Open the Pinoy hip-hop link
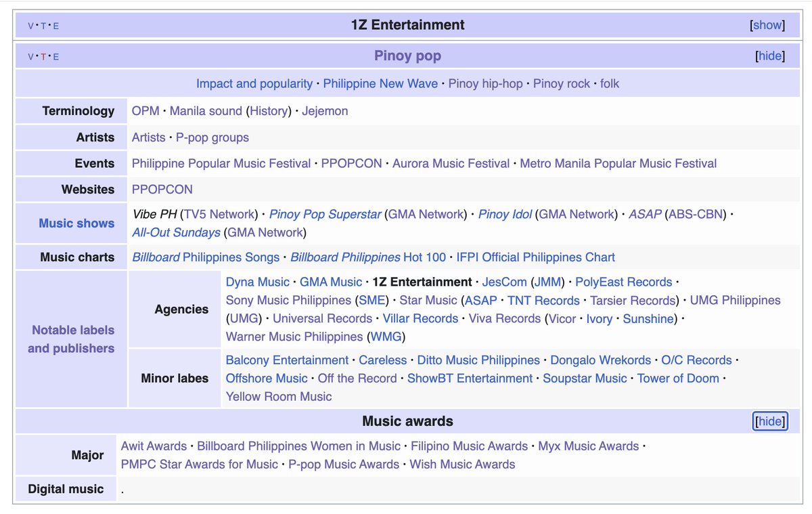The height and width of the screenshot is (514, 812). tap(486, 84)
